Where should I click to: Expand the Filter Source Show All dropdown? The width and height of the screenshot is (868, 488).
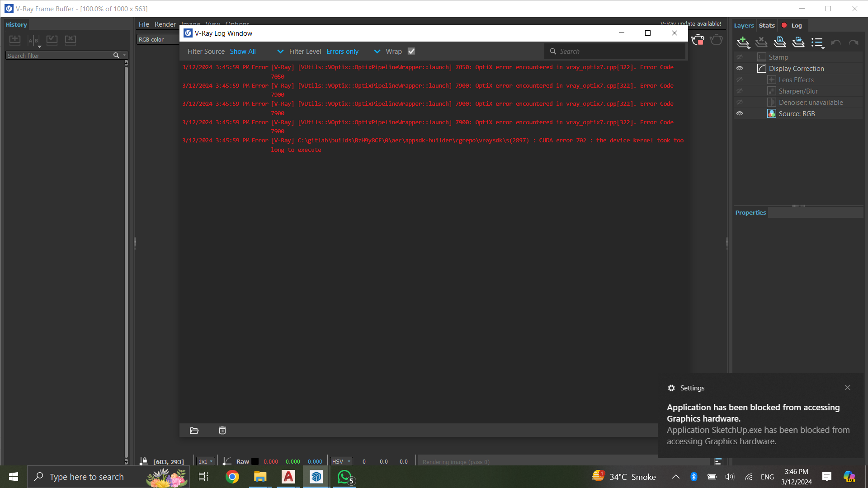tap(256, 52)
